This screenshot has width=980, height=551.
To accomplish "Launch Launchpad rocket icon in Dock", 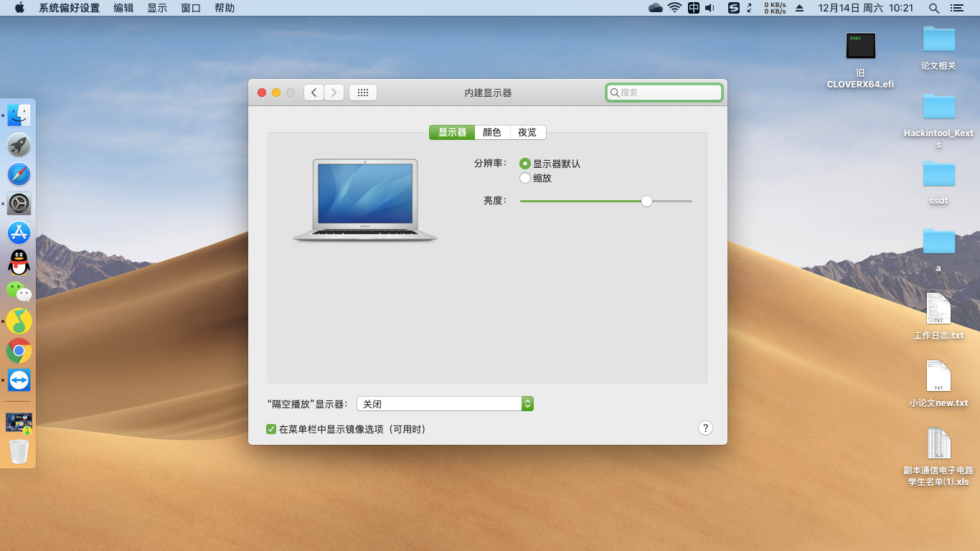I will point(19,145).
